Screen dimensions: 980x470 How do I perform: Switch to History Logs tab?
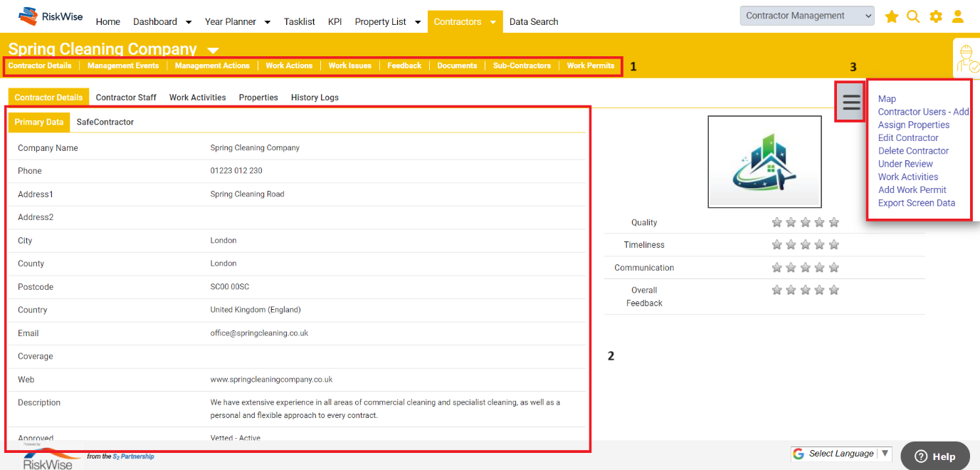[315, 98]
